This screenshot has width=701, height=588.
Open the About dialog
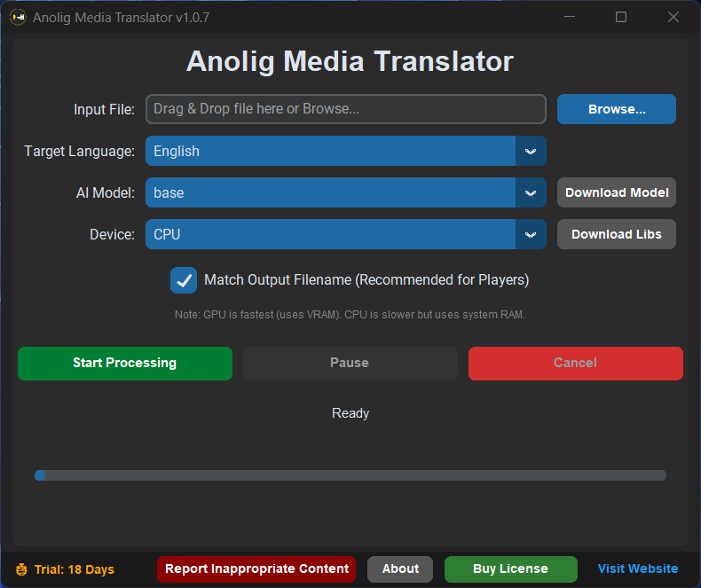(x=400, y=569)
